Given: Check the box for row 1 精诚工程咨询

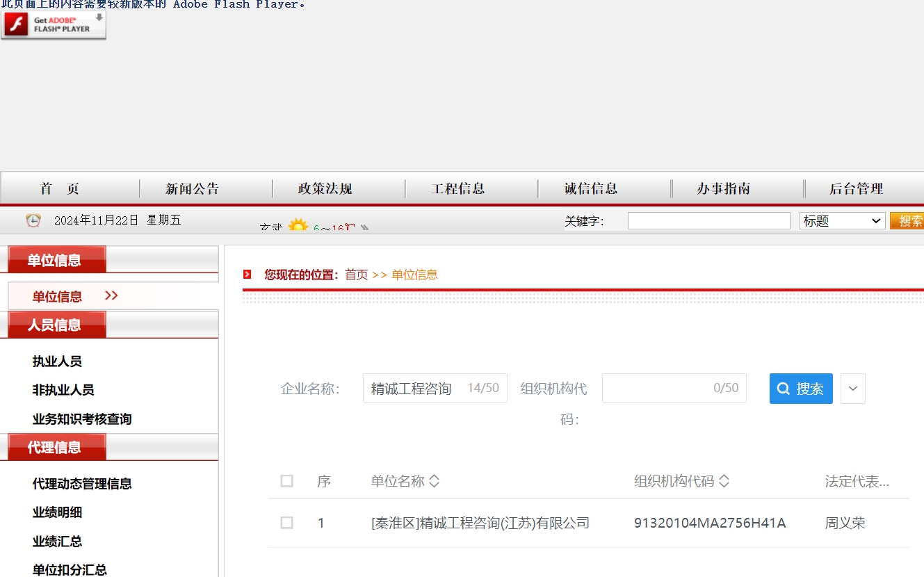Looking at the screenshot, I should coord(286,523).
